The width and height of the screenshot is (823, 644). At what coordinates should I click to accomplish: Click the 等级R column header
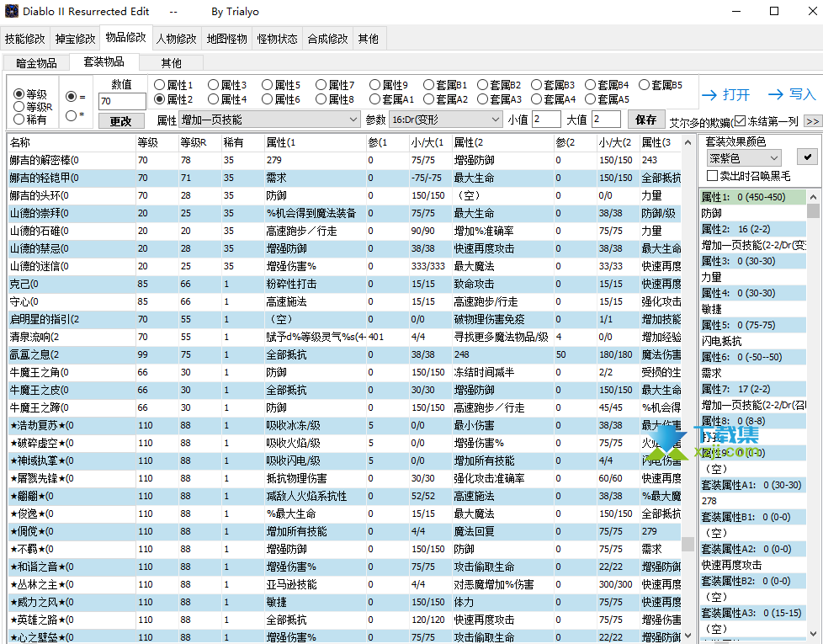[199, 142]
